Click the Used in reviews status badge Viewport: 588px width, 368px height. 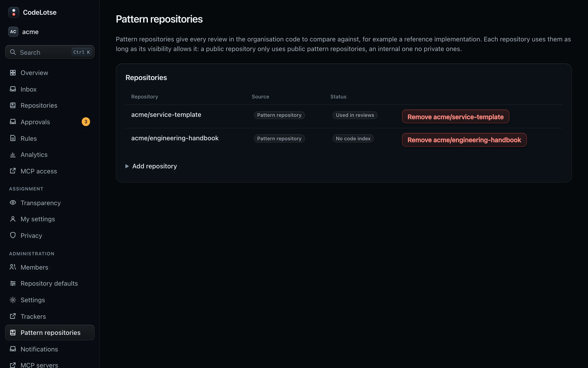click(x=355, y=115)
